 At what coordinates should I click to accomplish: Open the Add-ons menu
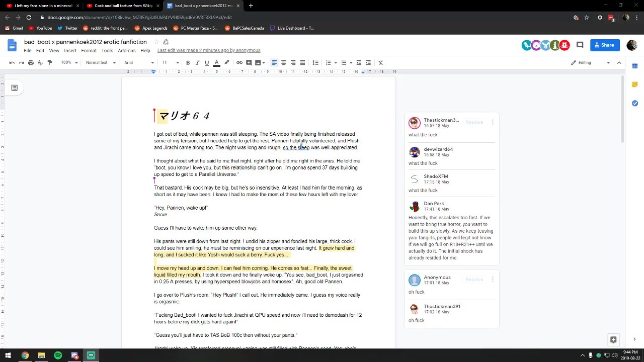coord(127,51)
